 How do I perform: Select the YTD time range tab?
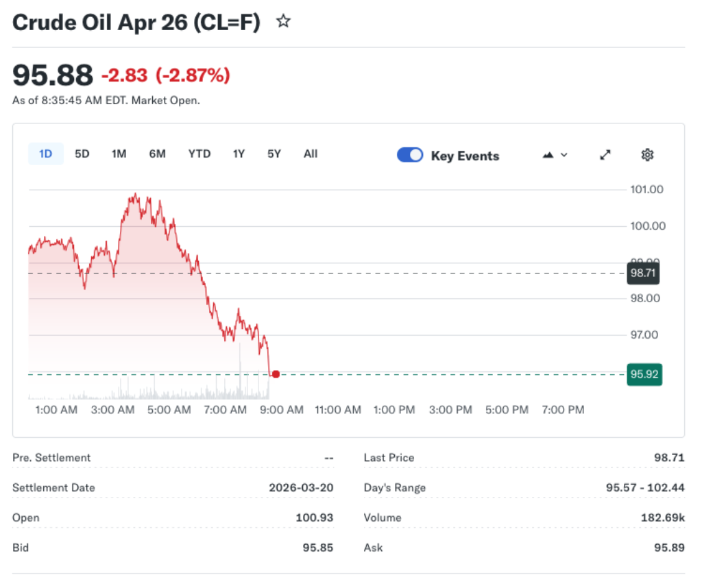click(x=199, y=154)
